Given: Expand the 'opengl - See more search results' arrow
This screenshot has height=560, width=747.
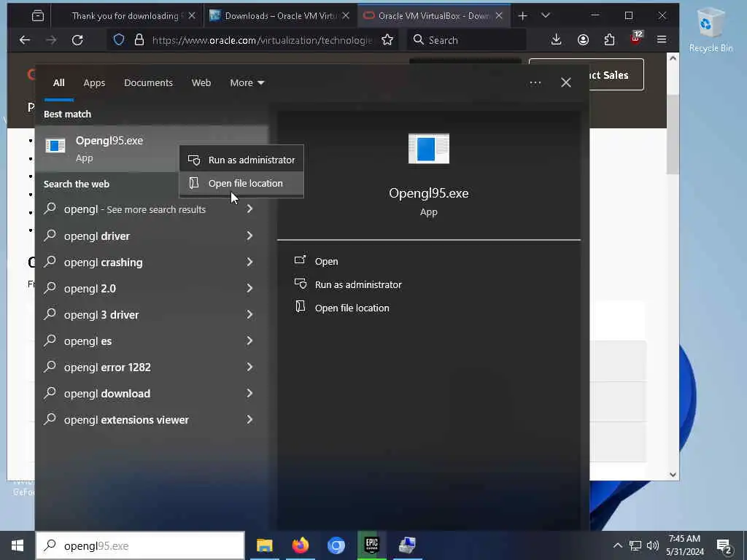Looking at the screenshot, I should 249,209.
